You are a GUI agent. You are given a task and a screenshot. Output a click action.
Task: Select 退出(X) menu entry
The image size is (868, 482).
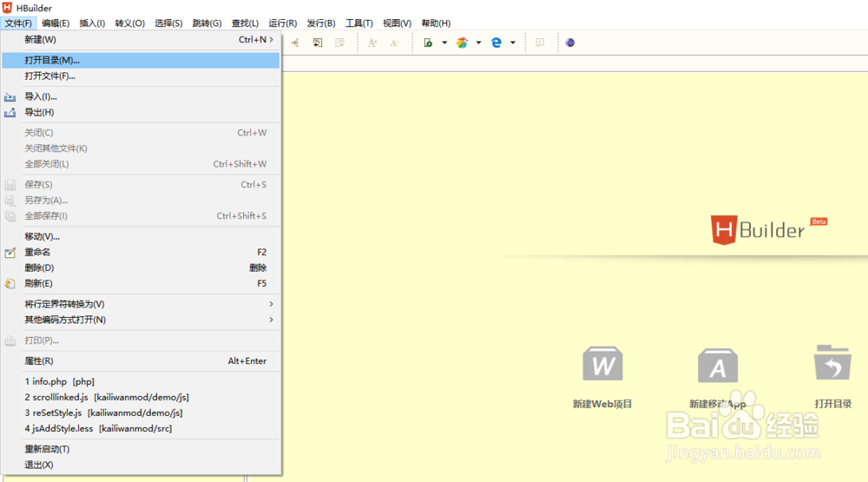141,465
